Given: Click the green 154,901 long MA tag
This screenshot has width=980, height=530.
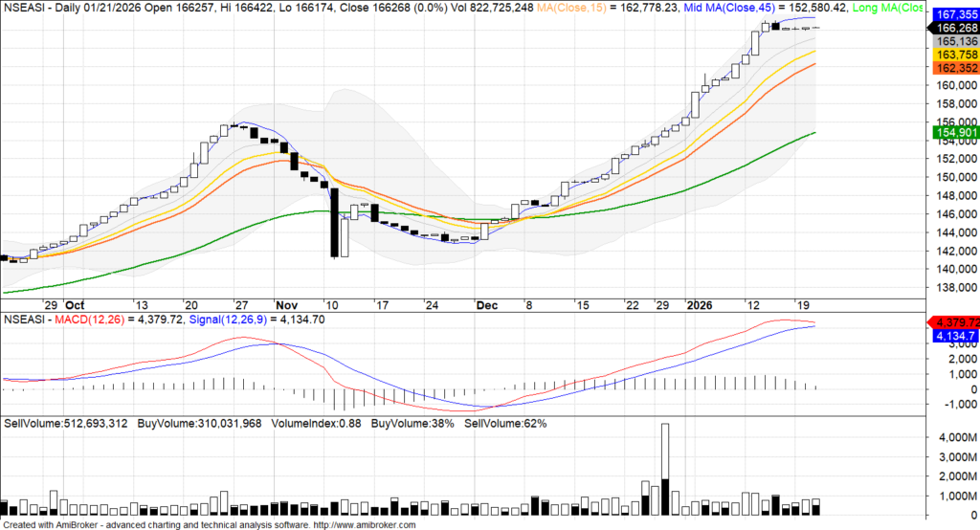Looking at the screenshot, I should [951, 132].
